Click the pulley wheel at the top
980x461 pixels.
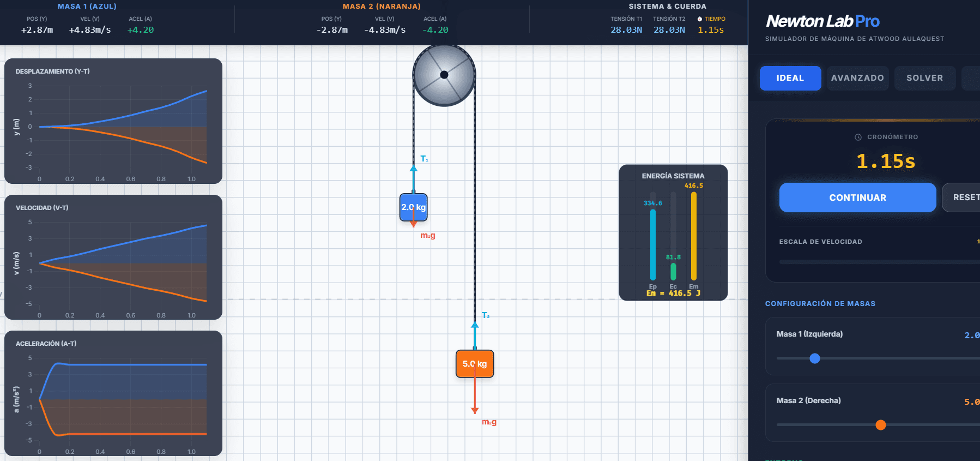coord(444,75)
